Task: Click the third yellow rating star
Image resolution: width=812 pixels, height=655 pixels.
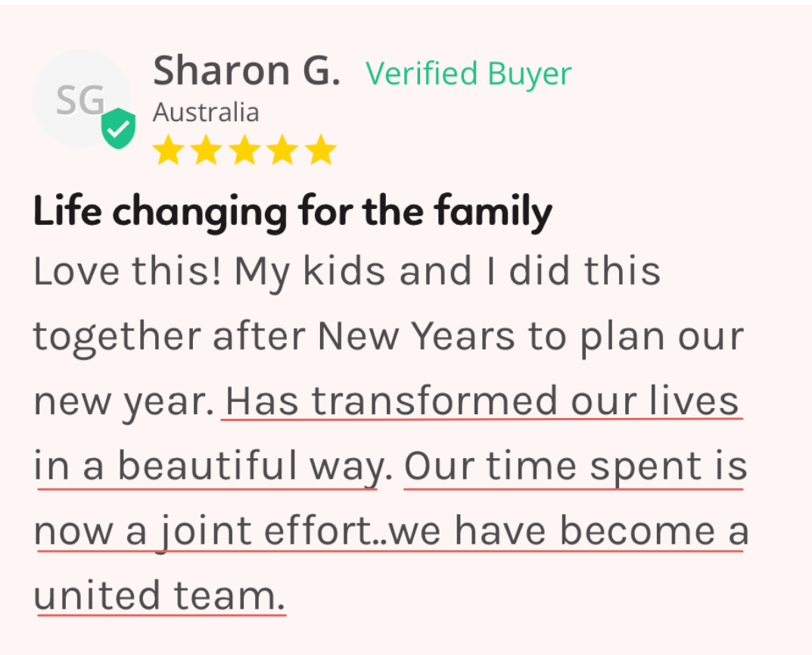Action: 244,150
